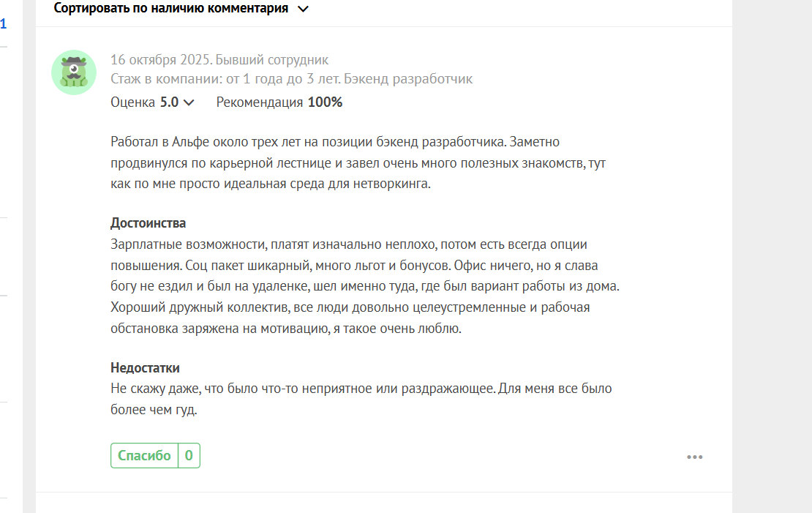Open the "Сортировать по наличию комментария" sort dropdown
812x513 pixels.
(171, 9)
